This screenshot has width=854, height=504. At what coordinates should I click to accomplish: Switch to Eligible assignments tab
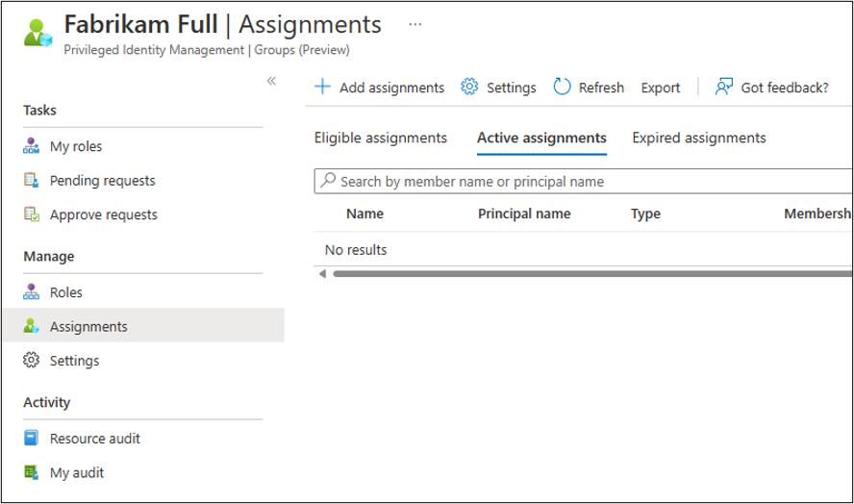(x=381, y=139)
